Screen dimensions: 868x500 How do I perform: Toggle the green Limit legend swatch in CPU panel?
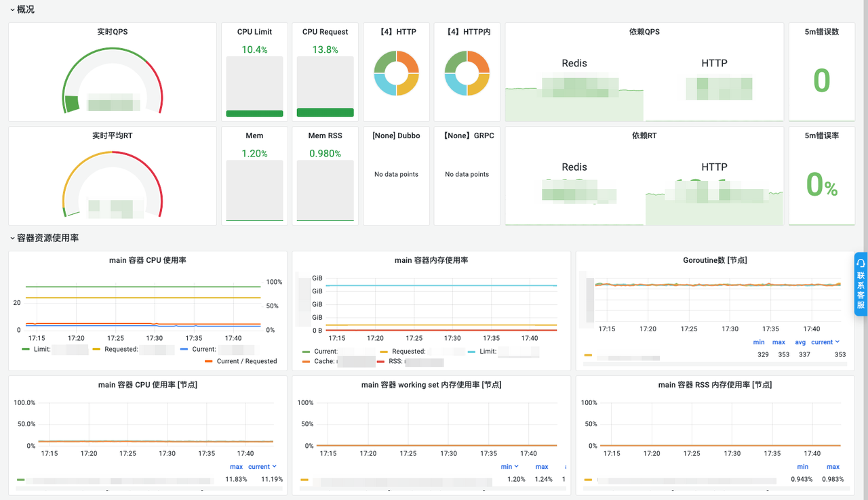click(x=26, y=350)
